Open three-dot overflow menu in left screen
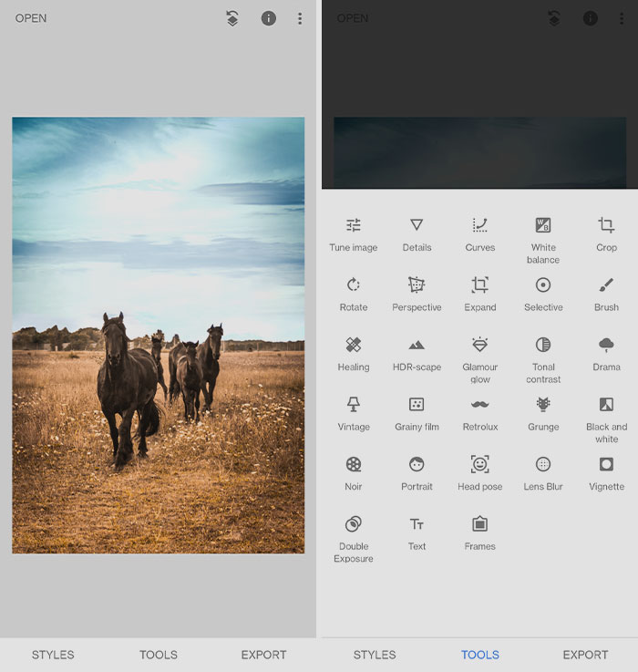638x672 pixels. coord(299,18)
